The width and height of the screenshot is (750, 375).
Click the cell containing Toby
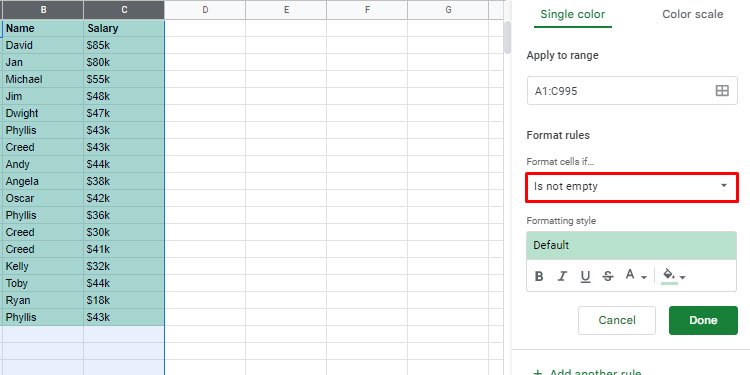pos(43,283)
